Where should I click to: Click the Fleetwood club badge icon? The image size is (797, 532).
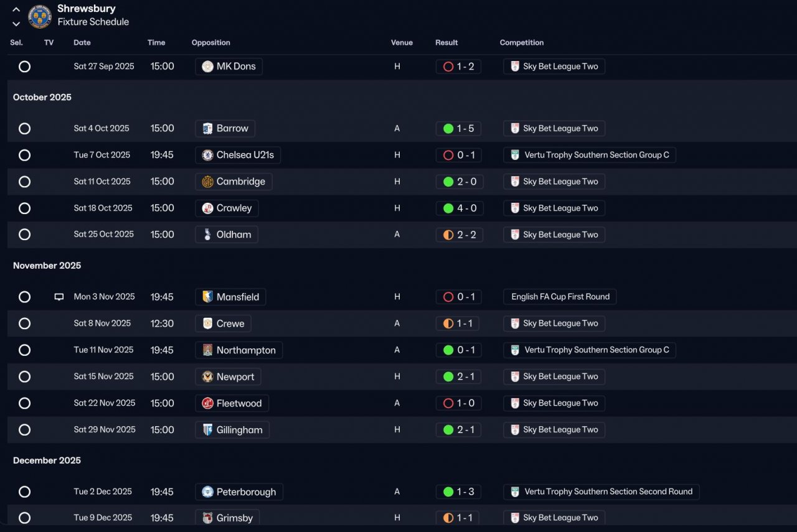point(207,403)
